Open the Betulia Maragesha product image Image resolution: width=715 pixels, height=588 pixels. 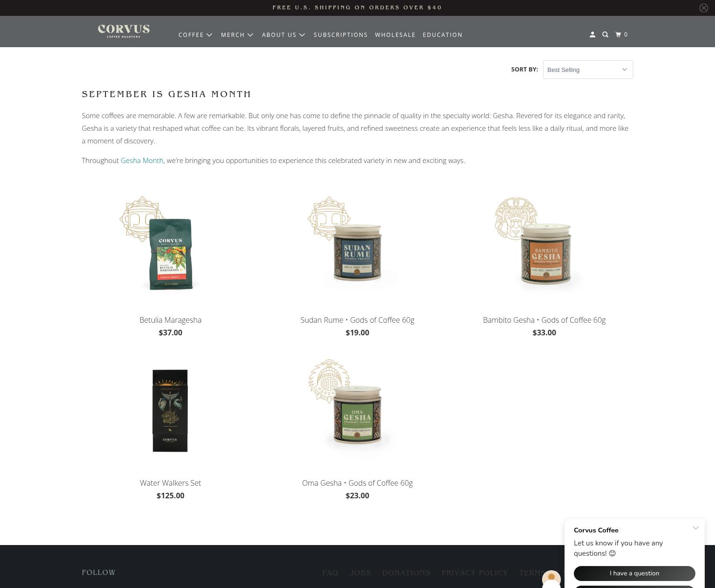point(171,245)
